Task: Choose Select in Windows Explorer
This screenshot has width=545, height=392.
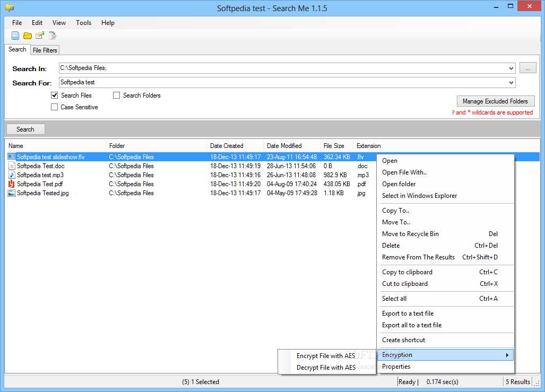Action: [445, 196]
